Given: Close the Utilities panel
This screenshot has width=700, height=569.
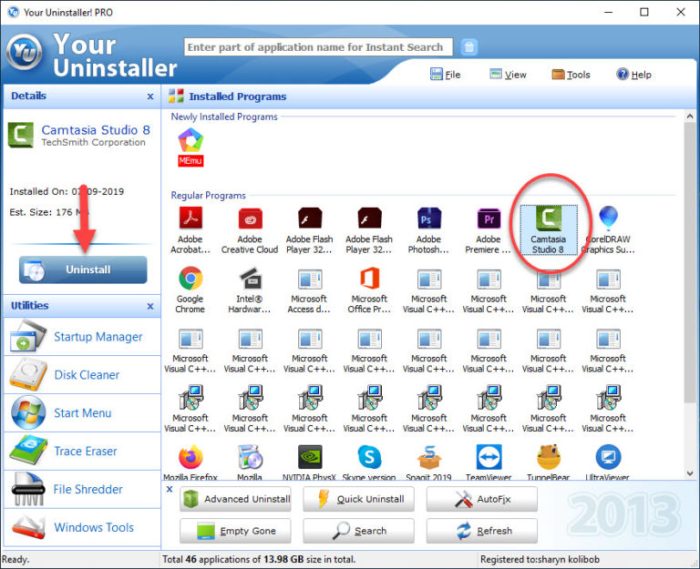Looking at the screenshot, I should coord(150,306).
